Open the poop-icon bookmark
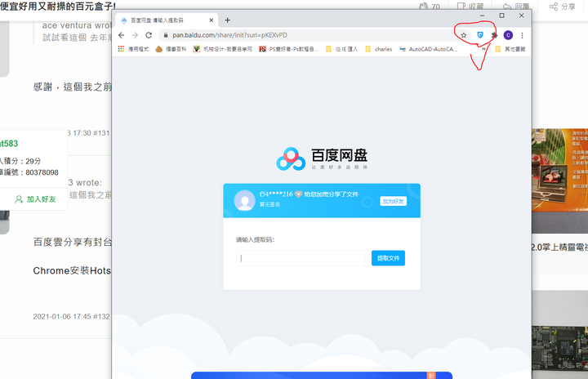 coord(171,49)
